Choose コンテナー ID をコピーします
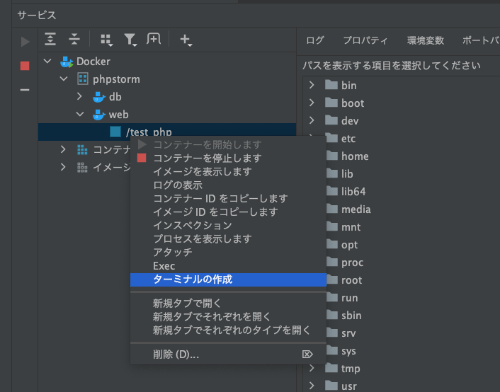 pos(228,199)
